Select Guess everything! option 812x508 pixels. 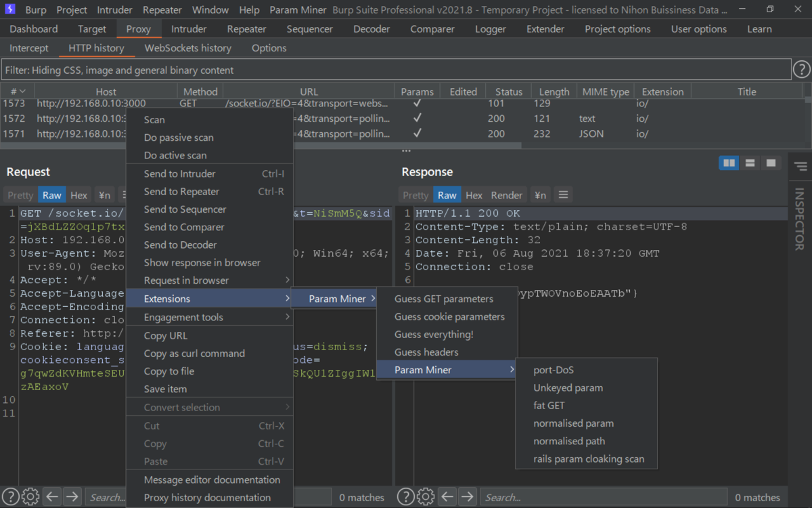pos(447,335)
